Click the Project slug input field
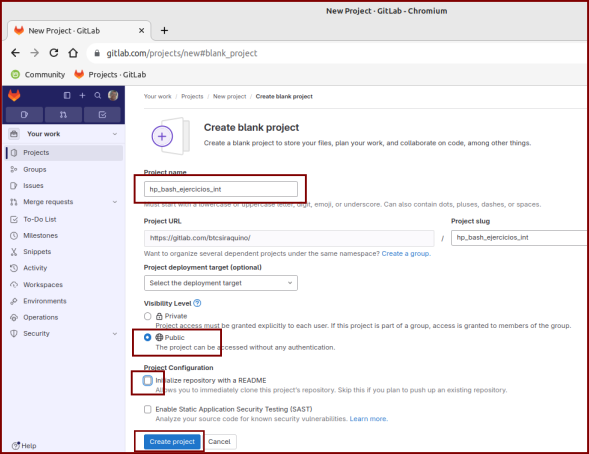This screenshot has height=454, width=589. tap(520, 238)
